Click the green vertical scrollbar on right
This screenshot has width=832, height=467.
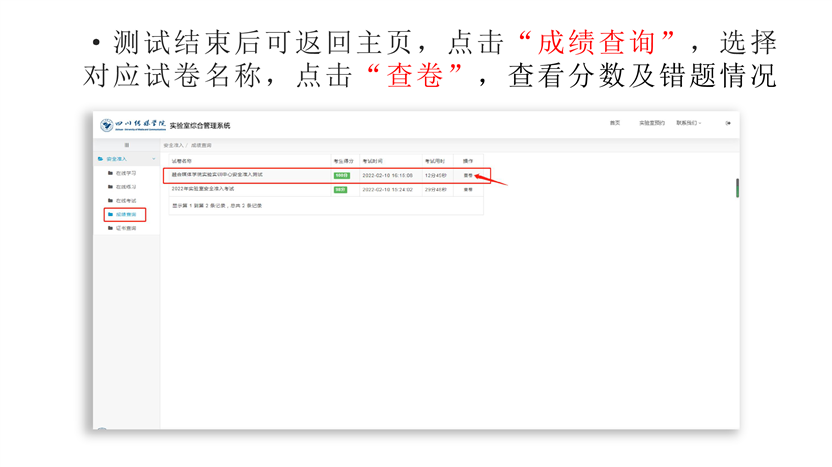(x=737, y=188)
